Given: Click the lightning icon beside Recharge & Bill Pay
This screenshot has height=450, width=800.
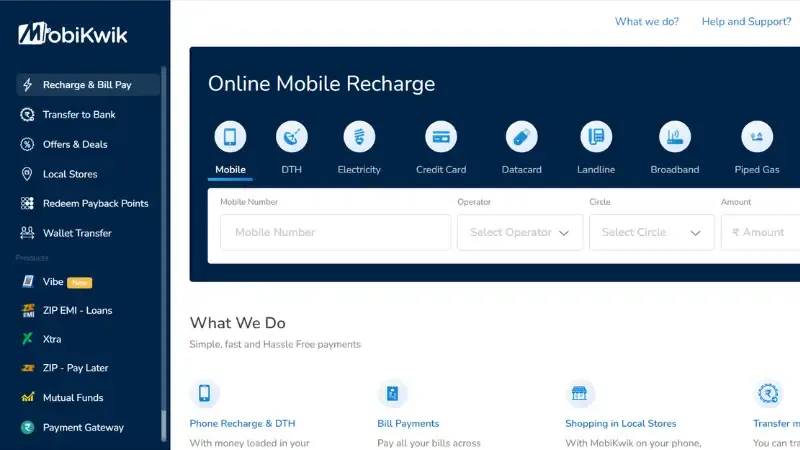Looking at the screenshot, I should click(x=28, y=85).
